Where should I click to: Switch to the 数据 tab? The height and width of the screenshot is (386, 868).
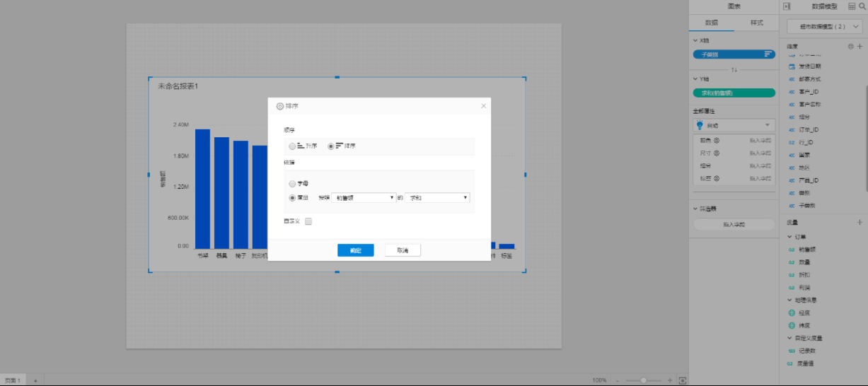tap(711, 23)
